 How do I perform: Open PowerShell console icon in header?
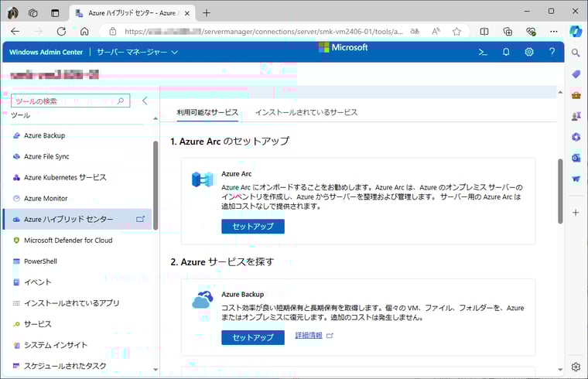point(483,52)
